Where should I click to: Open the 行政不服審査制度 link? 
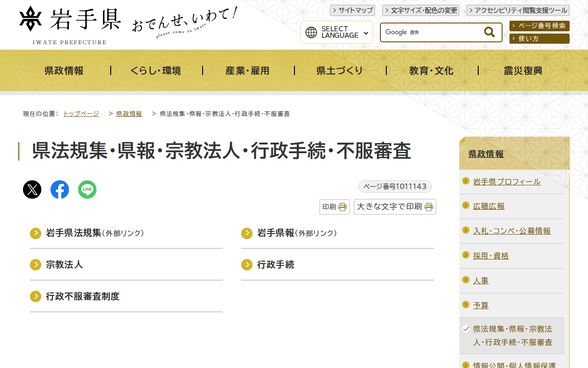(83, 296)
